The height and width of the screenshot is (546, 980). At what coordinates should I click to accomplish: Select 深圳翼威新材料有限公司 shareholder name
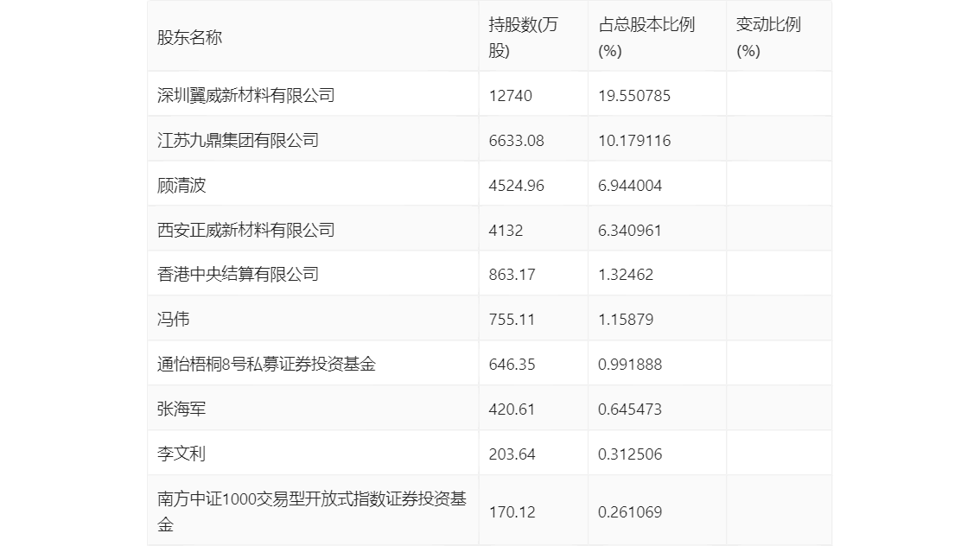pos(245,96)
